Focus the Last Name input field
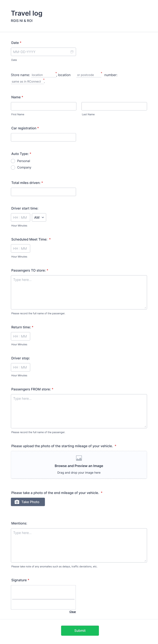This screenshot has height=644, width=158. point(114,106)
